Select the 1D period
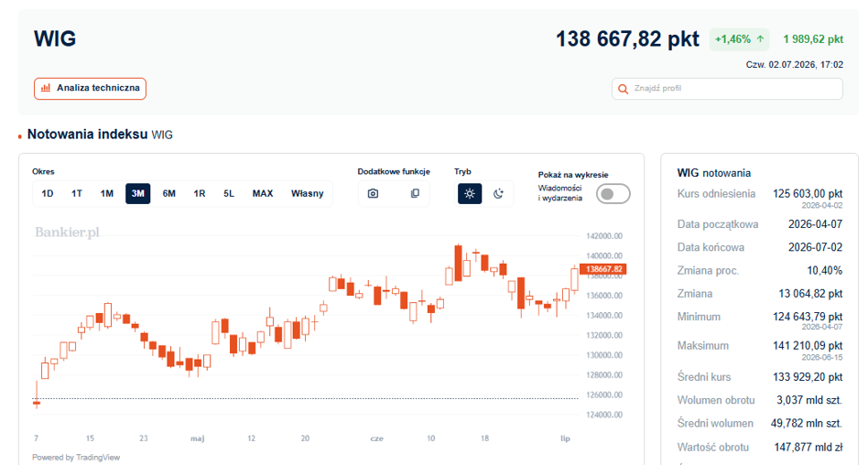 click(48, 194)
